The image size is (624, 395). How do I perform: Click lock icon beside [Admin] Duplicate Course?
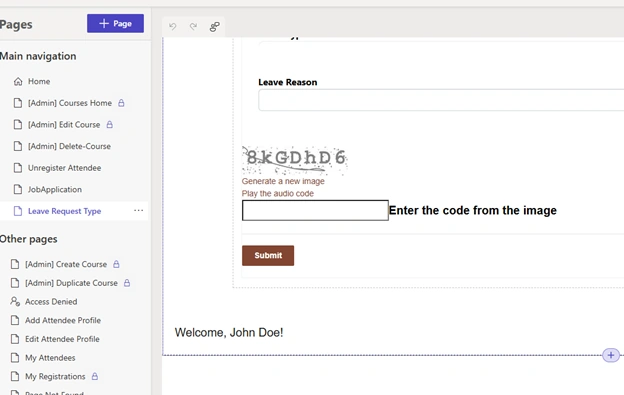tap(127, 283)
